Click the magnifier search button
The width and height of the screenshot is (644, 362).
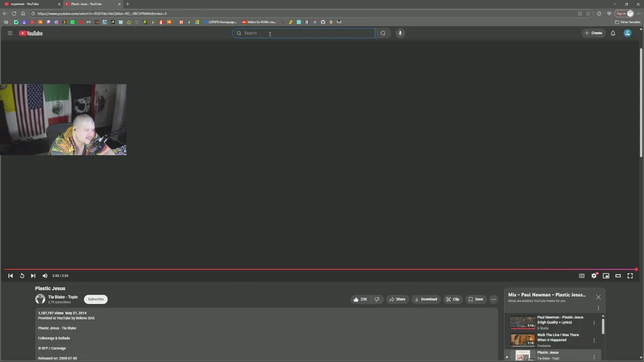383,33
